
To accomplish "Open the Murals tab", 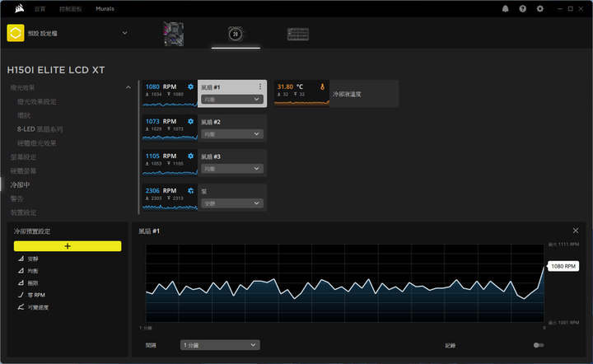I will (x=105, y=9).
